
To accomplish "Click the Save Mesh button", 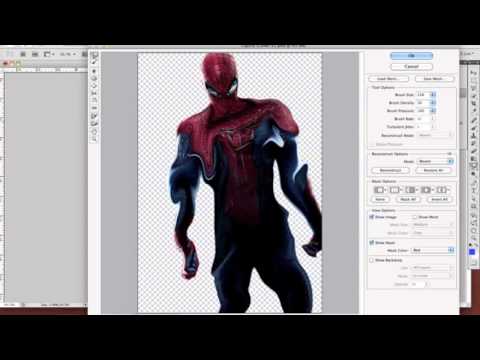I will pos(434,79).
